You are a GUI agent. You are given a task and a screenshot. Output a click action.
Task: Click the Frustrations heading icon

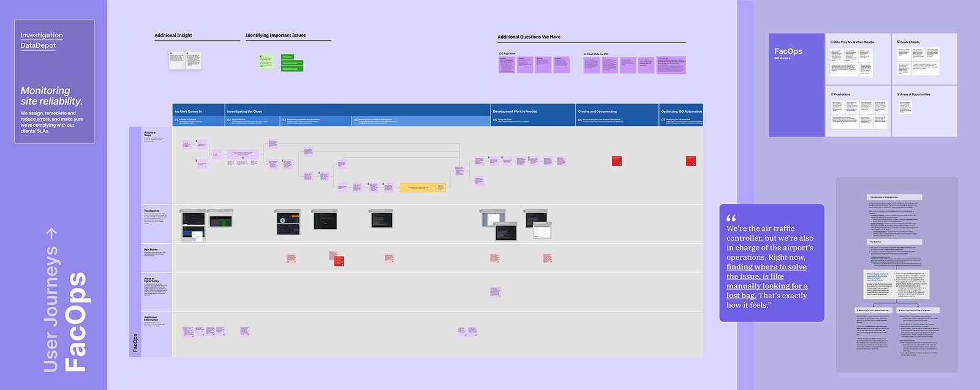click(x=832, y=94)
